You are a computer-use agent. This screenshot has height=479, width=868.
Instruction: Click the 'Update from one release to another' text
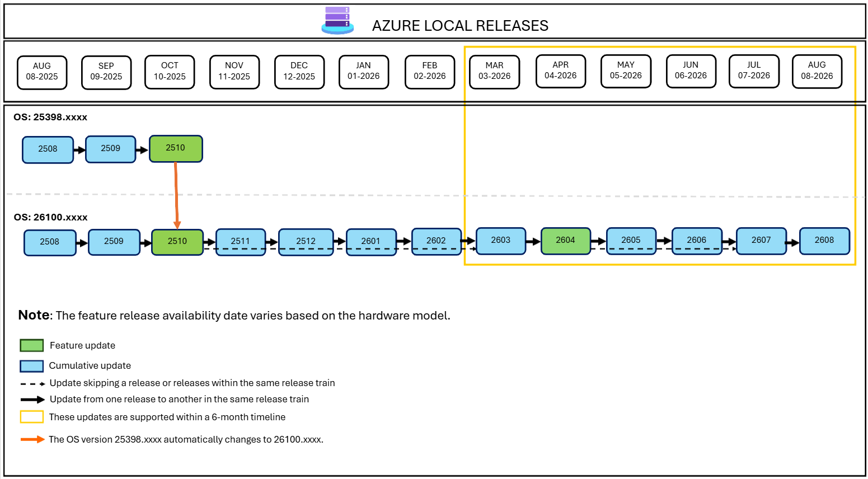coord(179,399)
